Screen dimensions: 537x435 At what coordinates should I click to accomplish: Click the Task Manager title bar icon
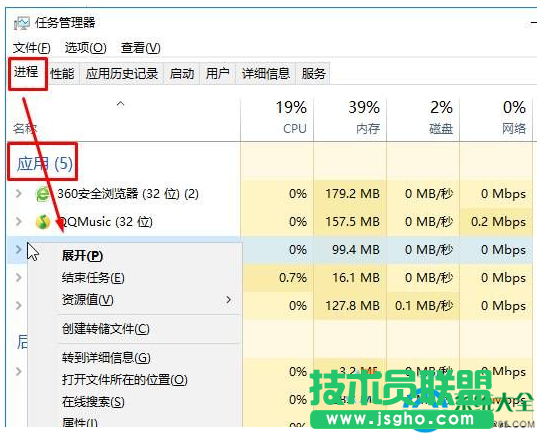22,23
